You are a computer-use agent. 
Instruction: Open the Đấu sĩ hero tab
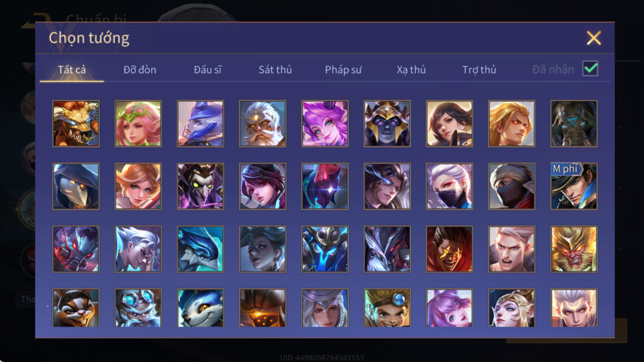click(208, 70)
